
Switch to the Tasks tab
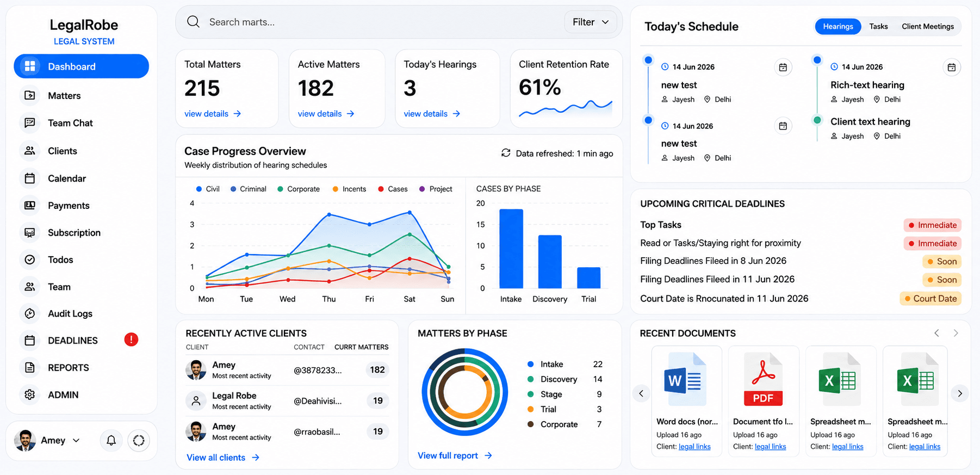(878, 26)
